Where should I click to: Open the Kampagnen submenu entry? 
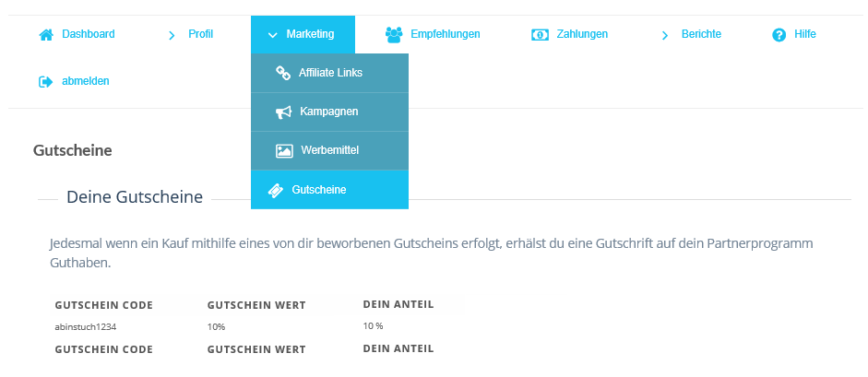pos(329,112)
